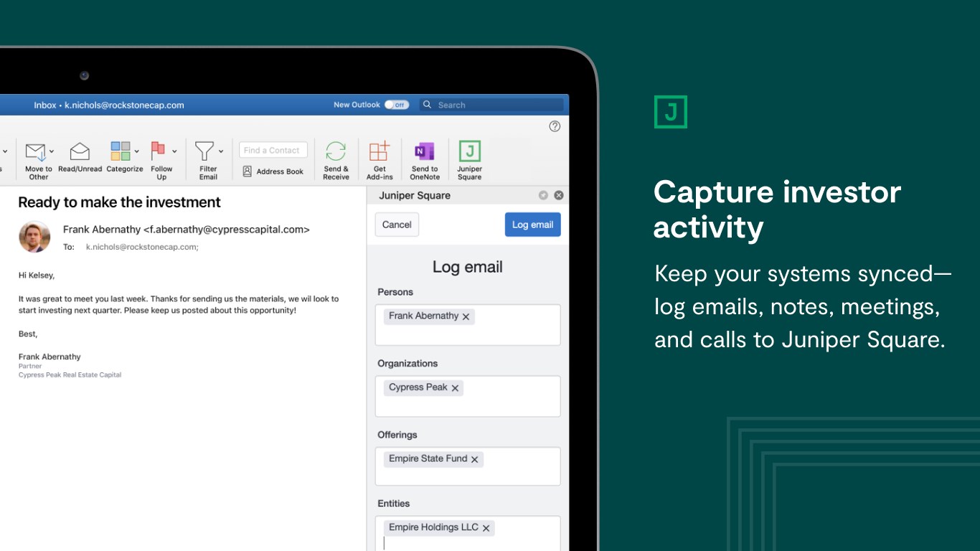
Task: Toggle the New Outlook switch
Action: (x=396, y=105)
